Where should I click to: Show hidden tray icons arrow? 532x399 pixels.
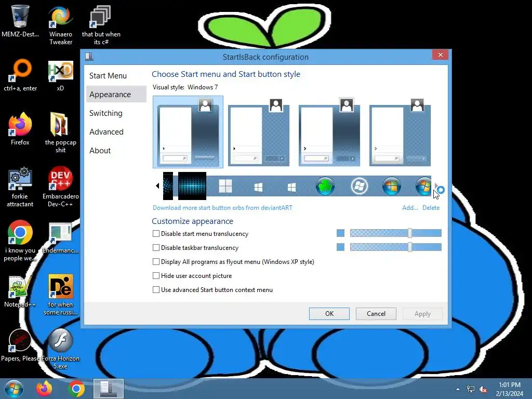coord(458,389)
